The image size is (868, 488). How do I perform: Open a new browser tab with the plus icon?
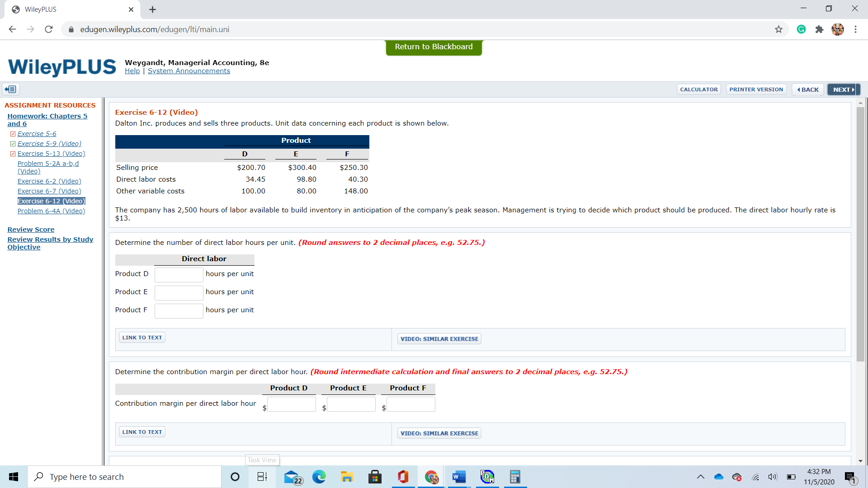click(x=152, y=9)
